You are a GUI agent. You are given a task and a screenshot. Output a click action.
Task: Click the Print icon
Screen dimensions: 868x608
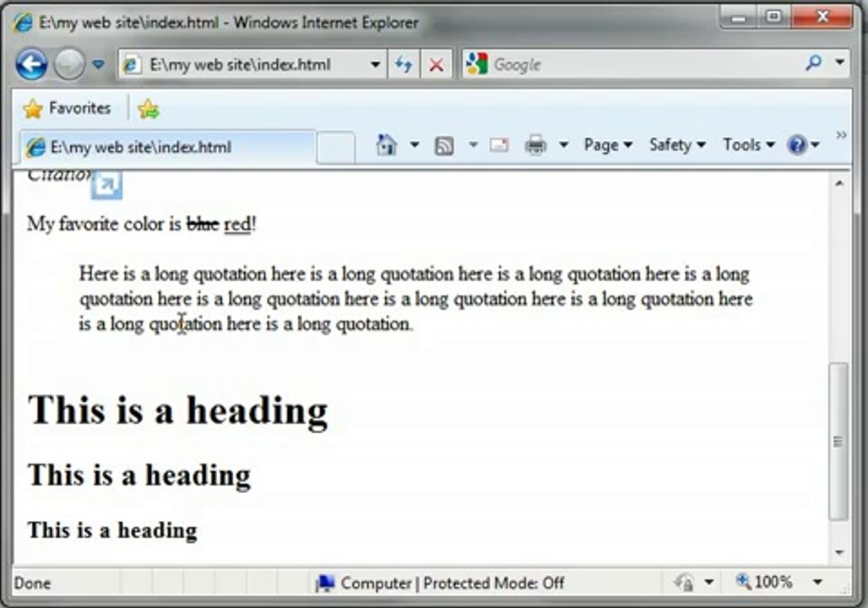[535, 145]
